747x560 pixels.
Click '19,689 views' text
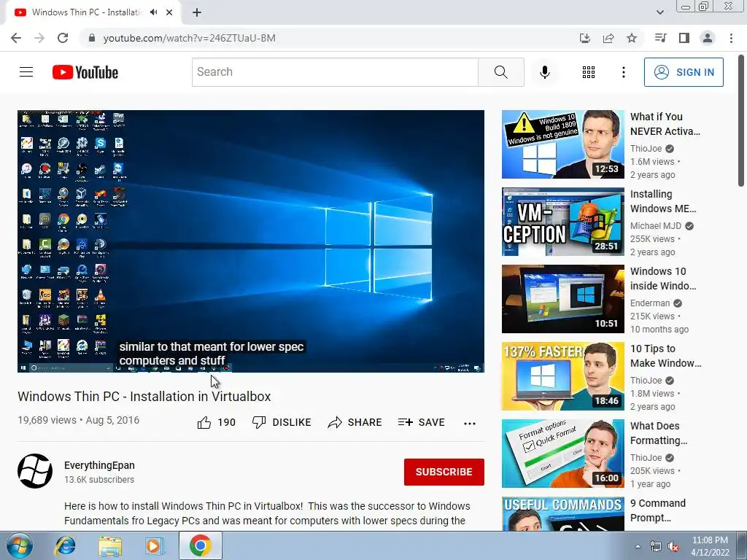[x=47, y=420]
